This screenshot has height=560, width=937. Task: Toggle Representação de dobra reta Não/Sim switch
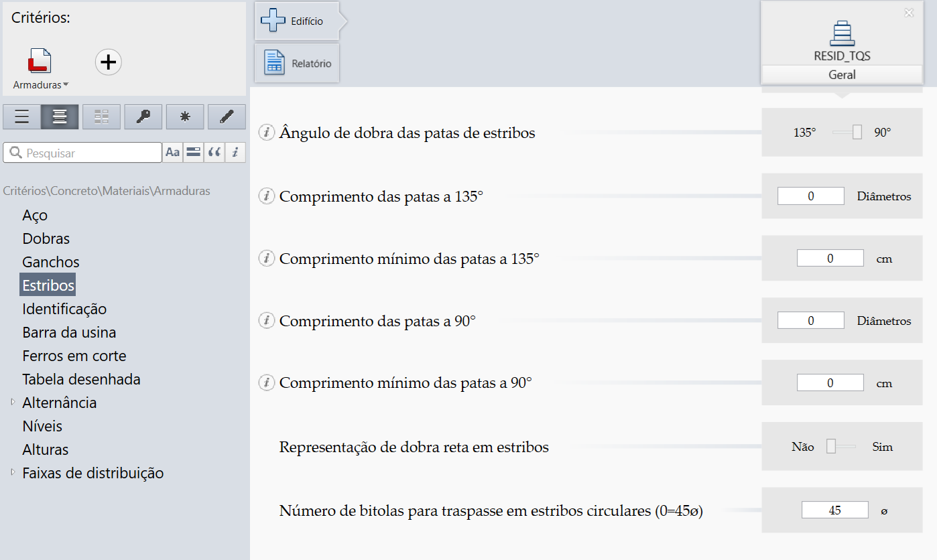tap(841, 446)
